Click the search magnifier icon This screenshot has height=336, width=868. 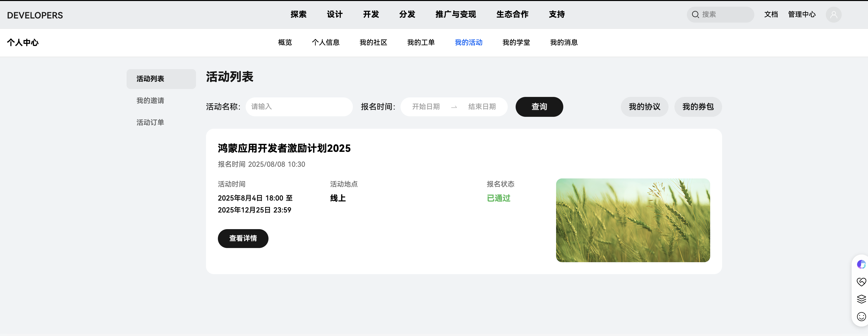[x=695, y=14]
